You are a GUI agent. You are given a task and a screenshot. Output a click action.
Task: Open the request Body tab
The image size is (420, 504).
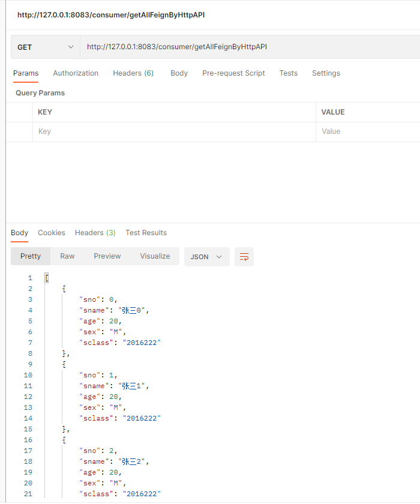coord(179,73)
